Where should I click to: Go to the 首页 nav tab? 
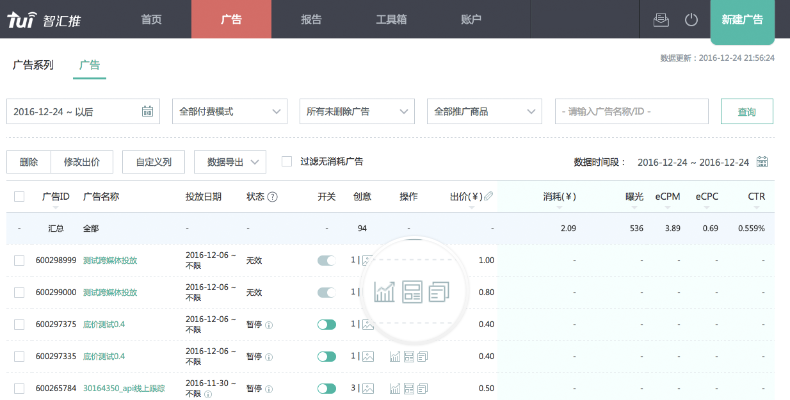151,19
